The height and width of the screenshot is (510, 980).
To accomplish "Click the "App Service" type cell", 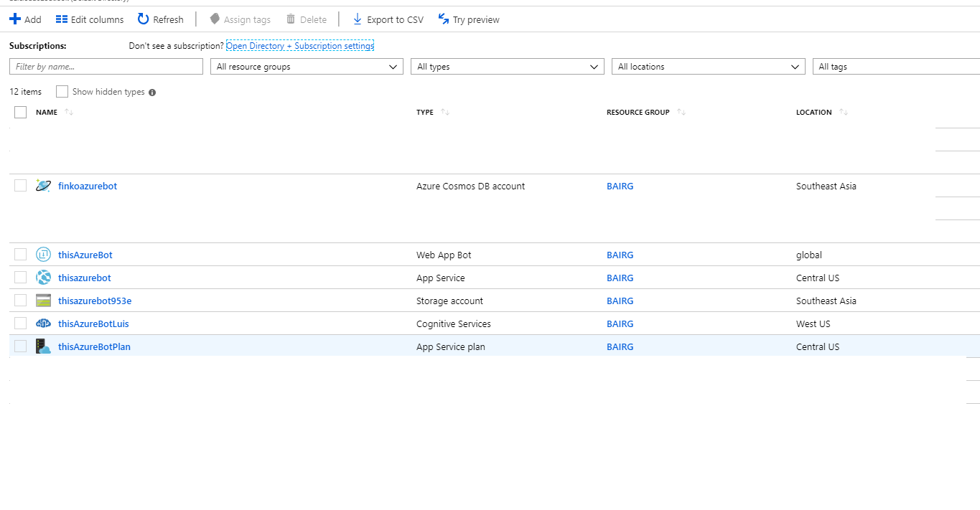I will [x=441, y=278].
